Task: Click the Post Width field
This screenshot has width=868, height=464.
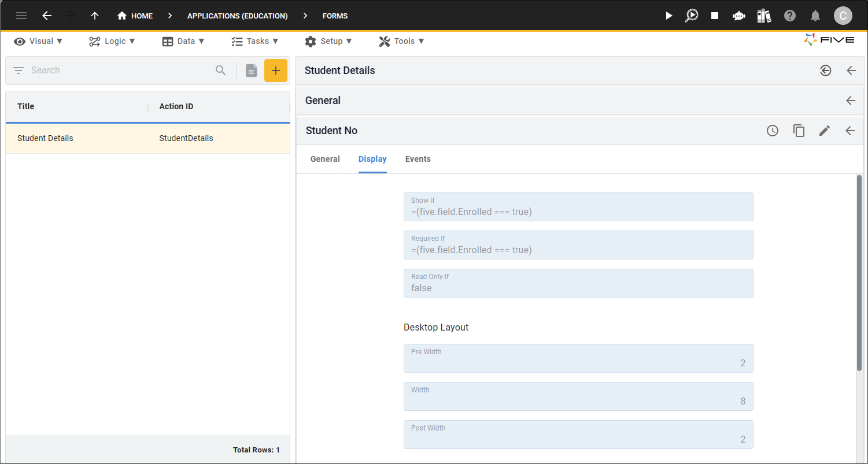Action: tap(578, 435)
